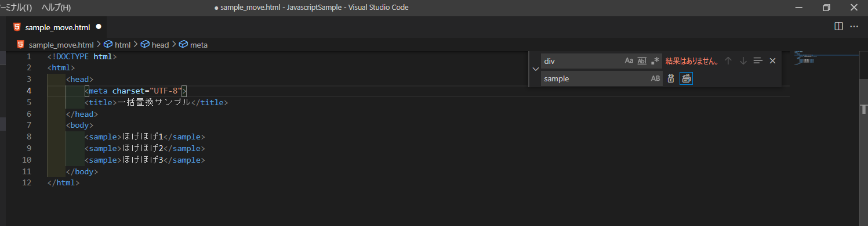This screenshot has width=868, height=226.
Task: Enable regular expression search toggle
Action: 655,61
